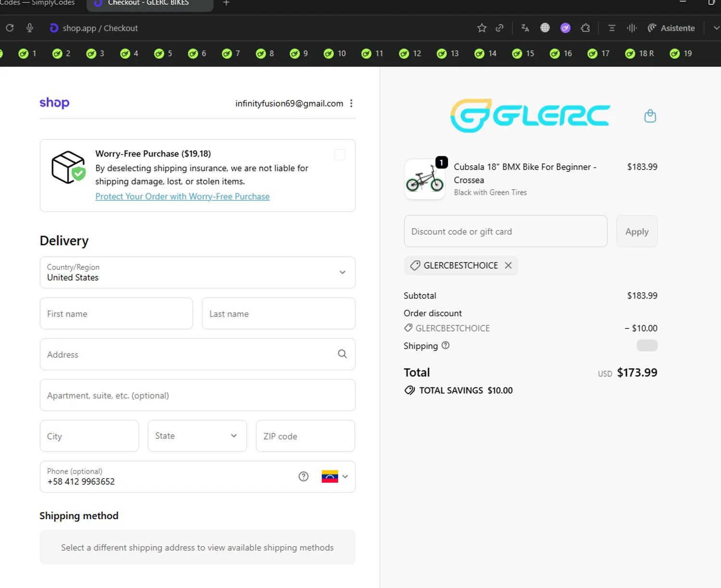Focus the Last name field

click(278, 313)
